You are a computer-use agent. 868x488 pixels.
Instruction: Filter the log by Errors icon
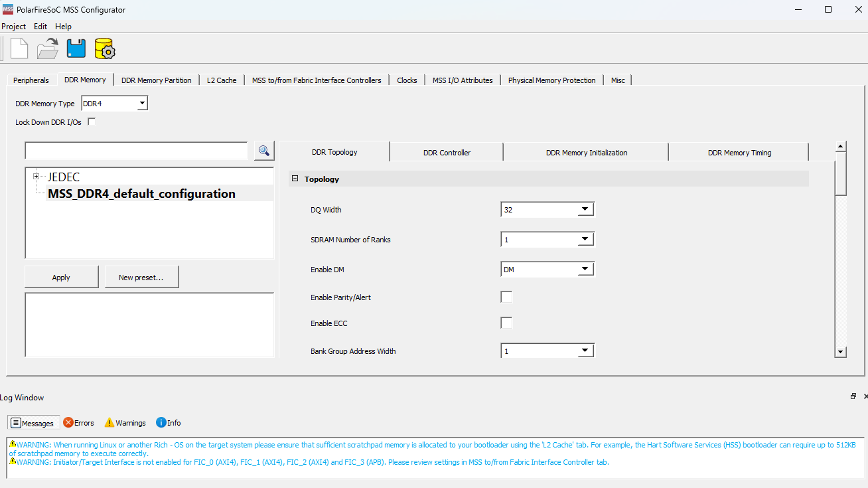68,422
